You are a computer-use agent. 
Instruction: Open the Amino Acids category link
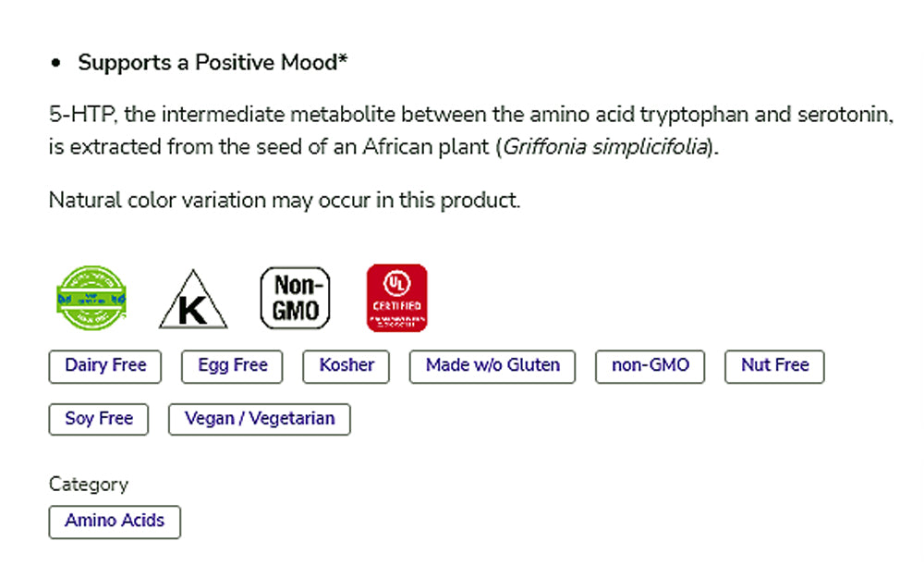click(115, 522)
